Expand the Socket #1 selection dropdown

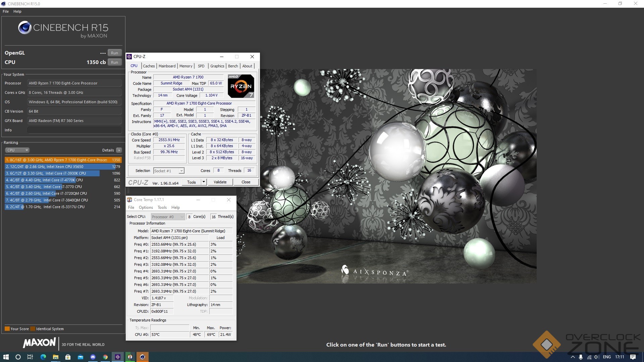tap(181, 171)
